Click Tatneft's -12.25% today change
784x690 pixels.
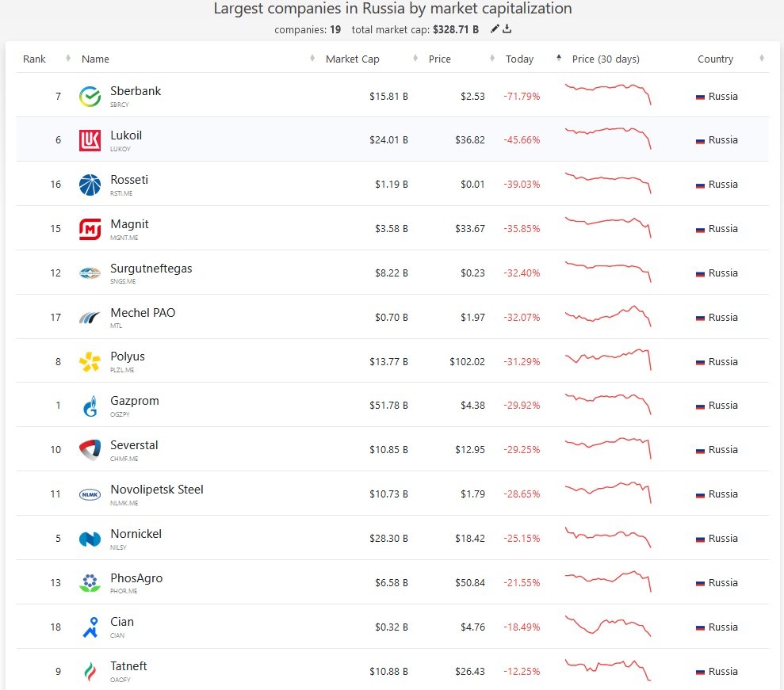coord(522,672)
